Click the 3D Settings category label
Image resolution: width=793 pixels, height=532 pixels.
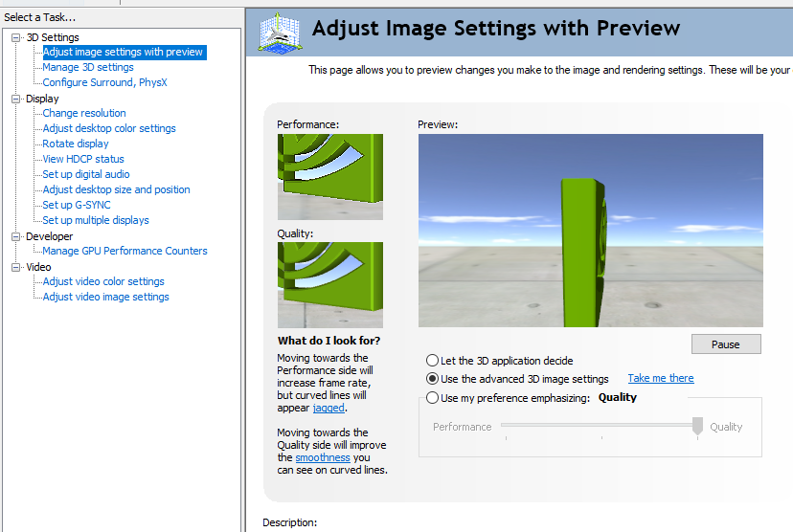pos(53,37)
